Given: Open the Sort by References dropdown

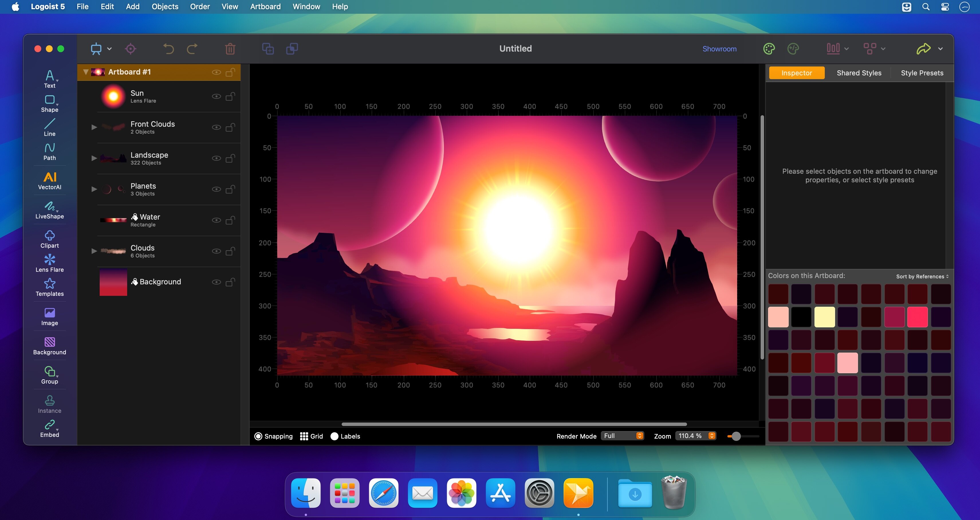Looking at the screenshot, I should [x=922, y=276].
